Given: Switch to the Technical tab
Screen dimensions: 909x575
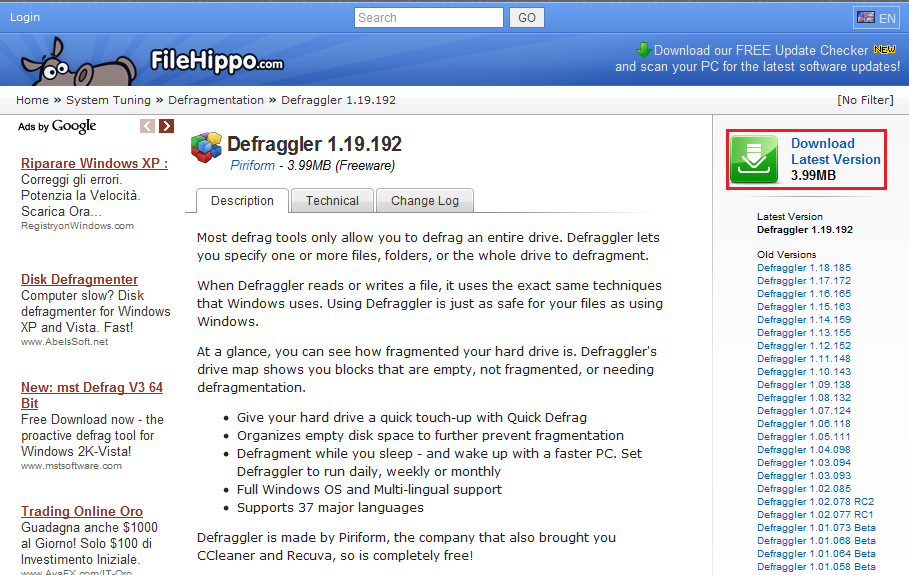Looking at the screenshot, I should 332,201.
